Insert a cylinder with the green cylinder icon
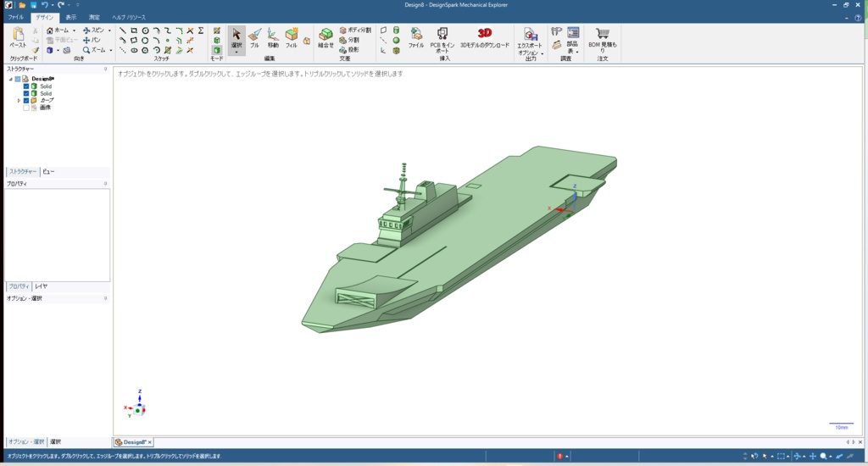868x466 pixels. [x=397, y=31]
